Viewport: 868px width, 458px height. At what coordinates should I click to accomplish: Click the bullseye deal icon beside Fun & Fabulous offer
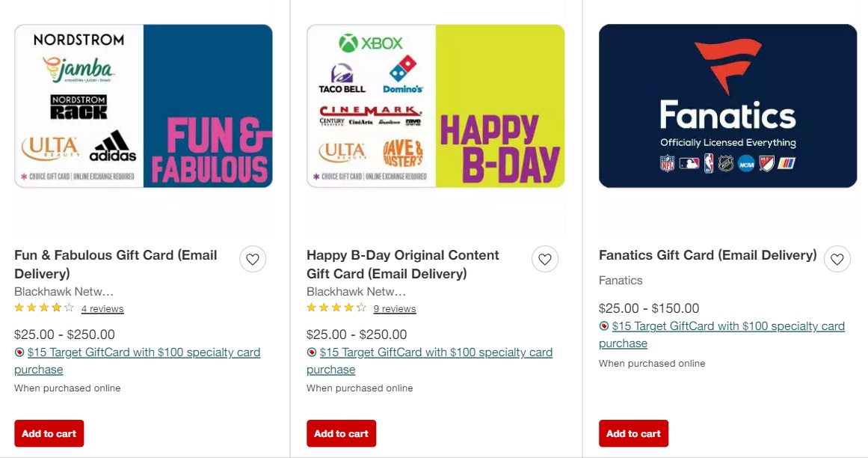tap(19, 352)
